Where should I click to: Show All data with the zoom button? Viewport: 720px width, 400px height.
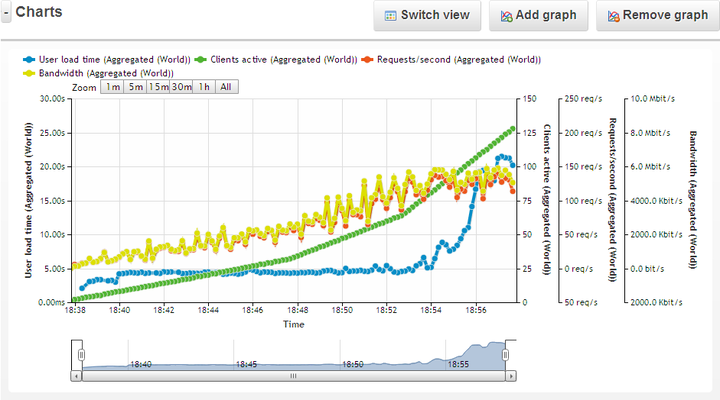(227, 88)
